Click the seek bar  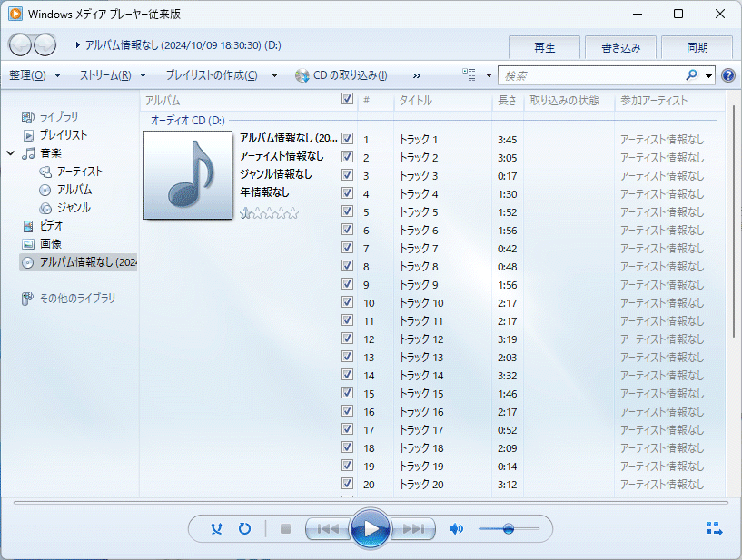coord(371,502)
